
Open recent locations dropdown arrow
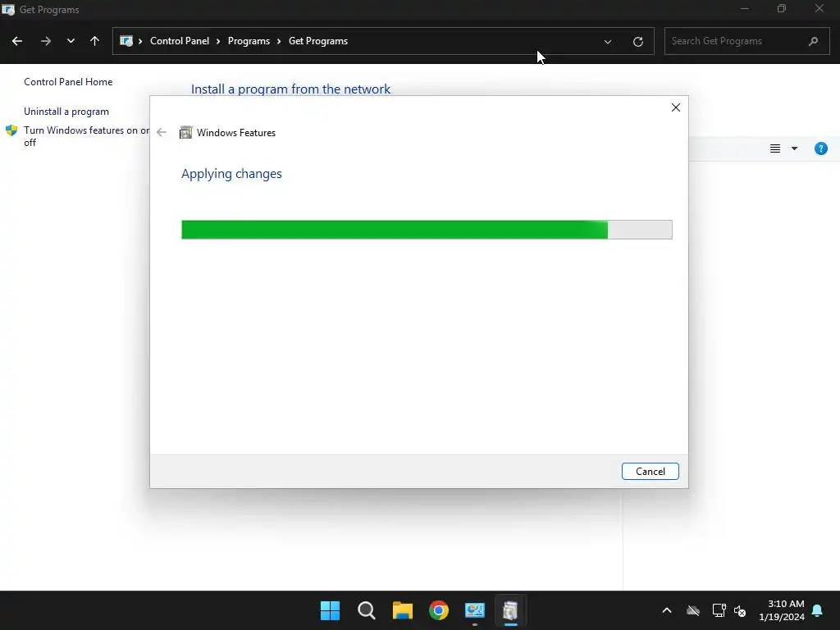click(71, 41)
